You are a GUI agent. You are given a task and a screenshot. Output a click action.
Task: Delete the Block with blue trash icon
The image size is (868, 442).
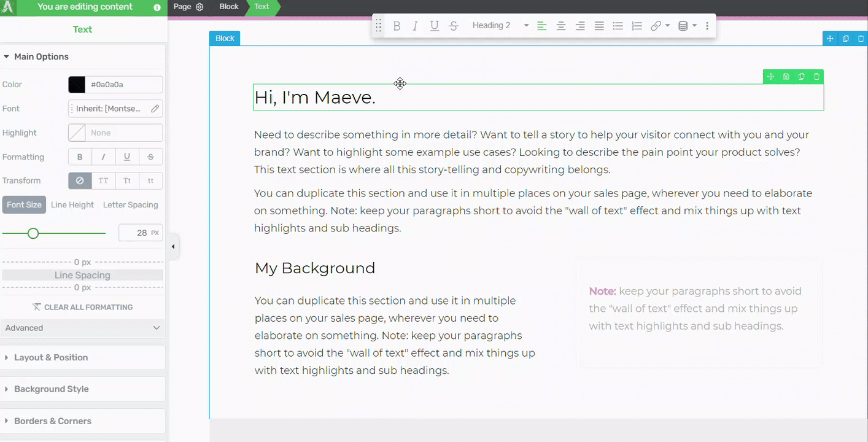point(861,39)
